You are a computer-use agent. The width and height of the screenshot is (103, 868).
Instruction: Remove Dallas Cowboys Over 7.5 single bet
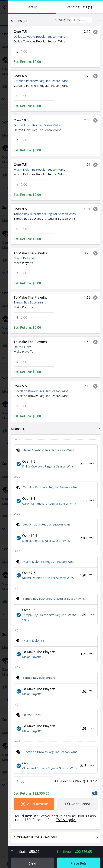(x=95, y=32)
